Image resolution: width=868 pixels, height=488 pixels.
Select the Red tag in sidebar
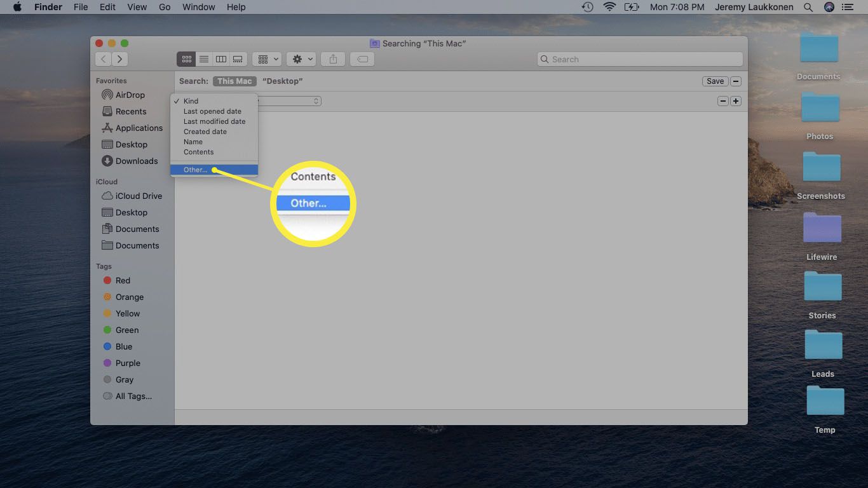click(123, 280)
